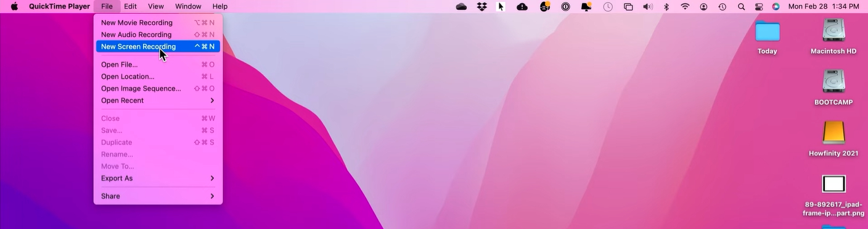
Task: Open the Apple menu
Action: tap(14, 6)
